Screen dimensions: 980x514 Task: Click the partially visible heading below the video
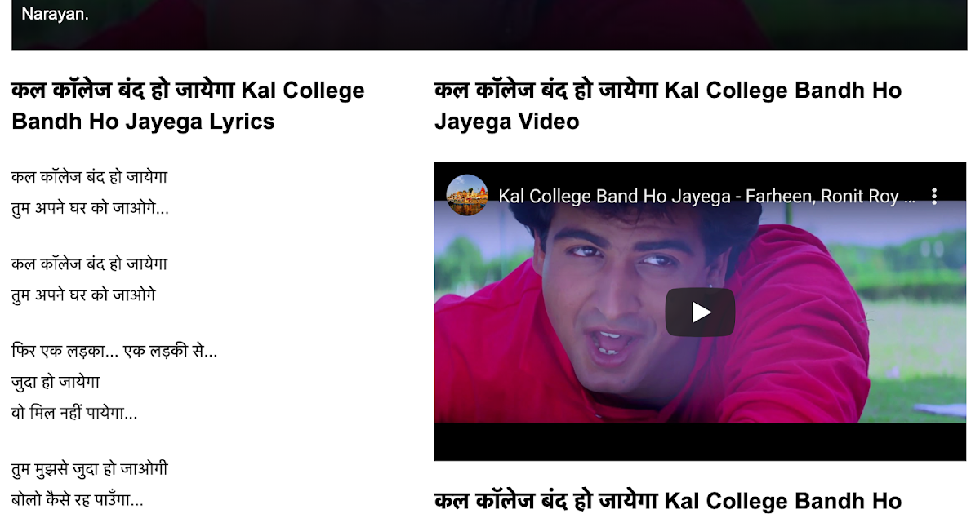pos(667,501)
